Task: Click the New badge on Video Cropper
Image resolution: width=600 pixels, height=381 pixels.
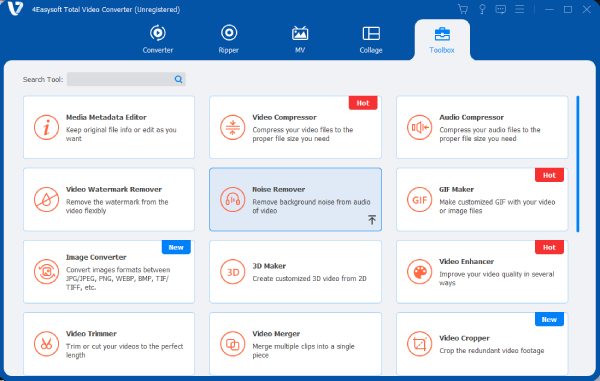Action: click(x=549, y=319)
